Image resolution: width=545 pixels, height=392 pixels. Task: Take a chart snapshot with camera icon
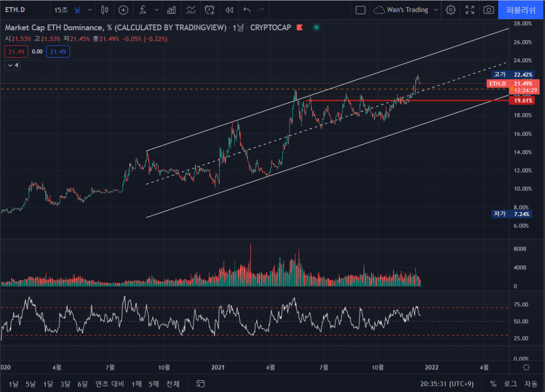[489, 10]
